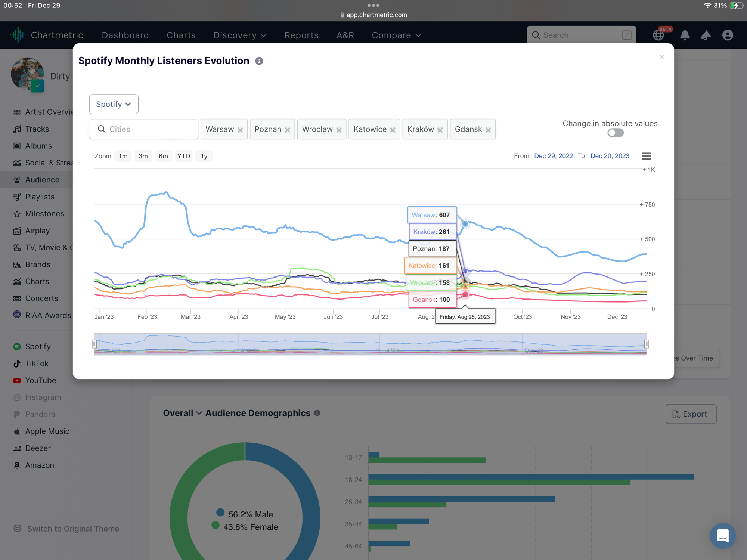
Task: Expand the Compare navigation menu
Action: (x=396, y=35)
